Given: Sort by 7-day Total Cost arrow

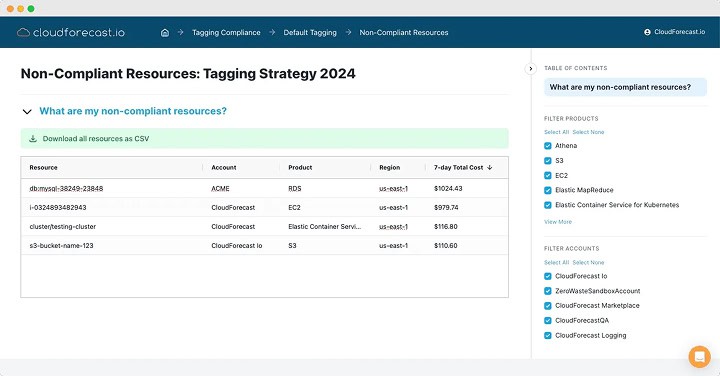Looking at the screenshot, I should [489, 168].
